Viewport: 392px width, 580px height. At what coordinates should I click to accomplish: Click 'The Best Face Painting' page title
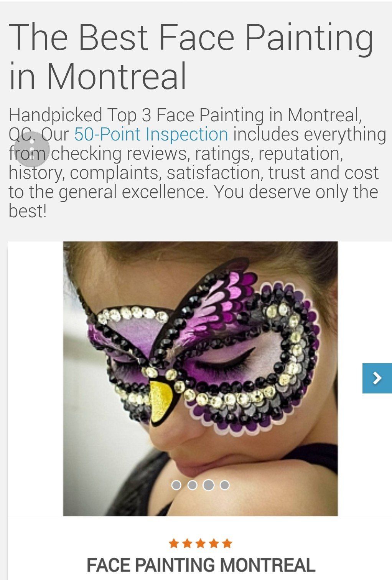point(191,37)
